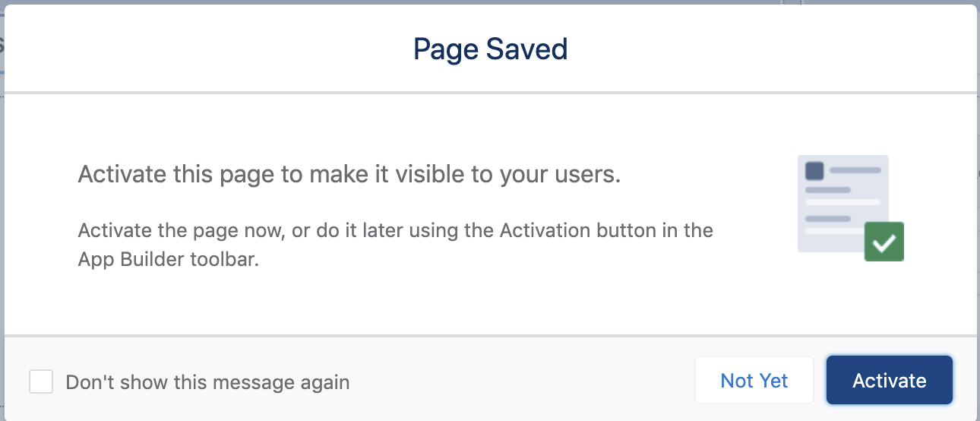Screen dimensions: 980x421
Task: Click the Page Saved dialog title
Action: pos(490,49)
